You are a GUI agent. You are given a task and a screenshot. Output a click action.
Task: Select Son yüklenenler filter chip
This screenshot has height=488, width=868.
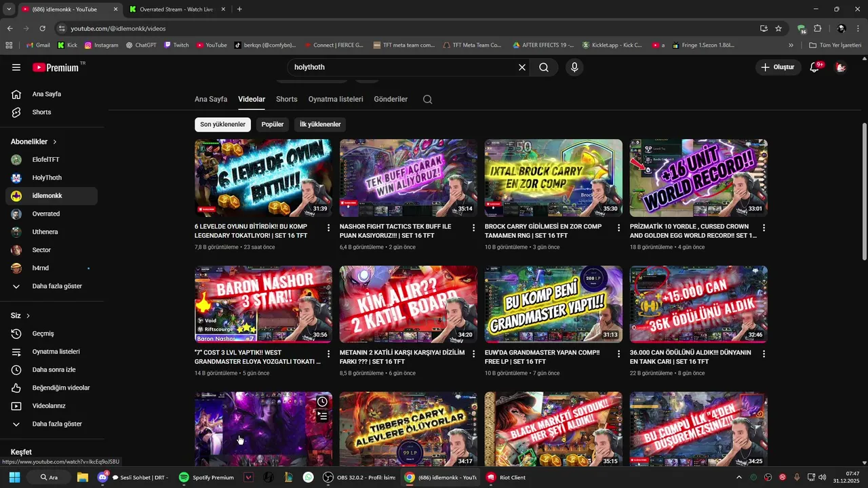click(222, 124)
